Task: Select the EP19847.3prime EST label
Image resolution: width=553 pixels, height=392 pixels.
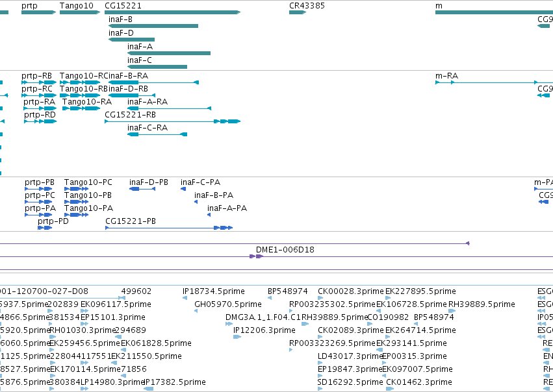Action: 350,369
